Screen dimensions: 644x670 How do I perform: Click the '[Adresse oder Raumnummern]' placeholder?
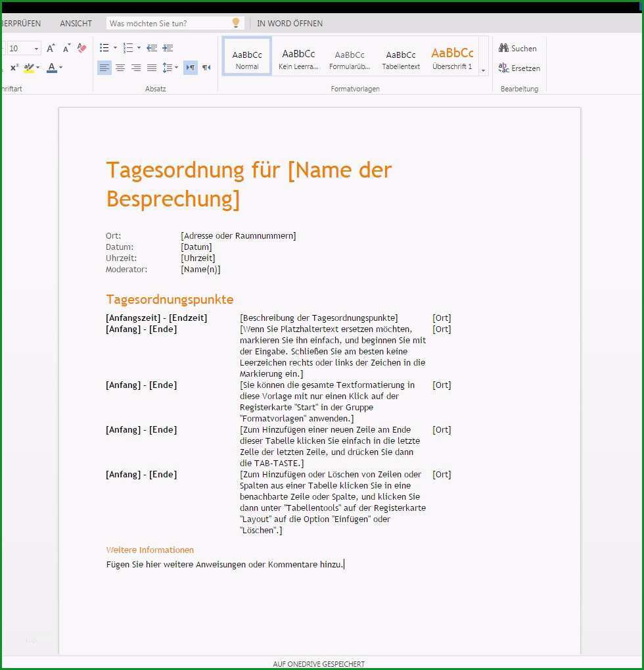click(x=239, y=236)
